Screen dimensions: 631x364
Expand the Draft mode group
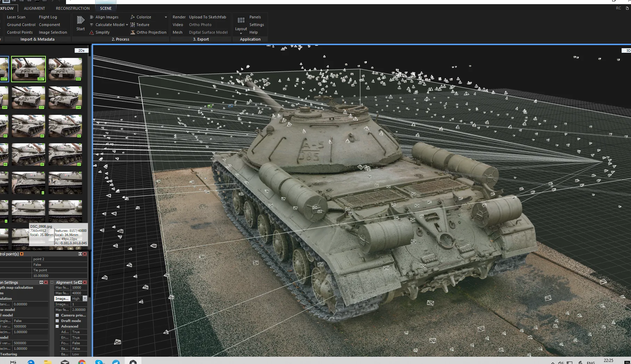tap(57, 321)
